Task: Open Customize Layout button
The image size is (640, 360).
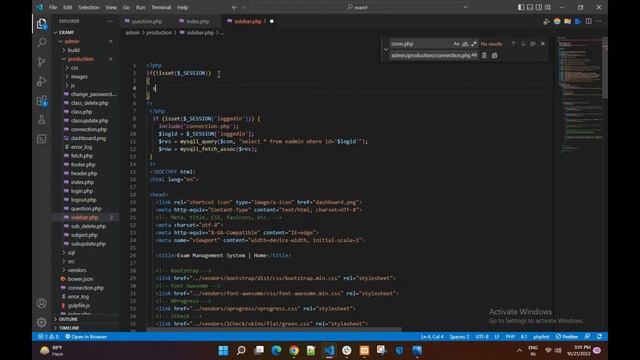Action: (548, 7)
